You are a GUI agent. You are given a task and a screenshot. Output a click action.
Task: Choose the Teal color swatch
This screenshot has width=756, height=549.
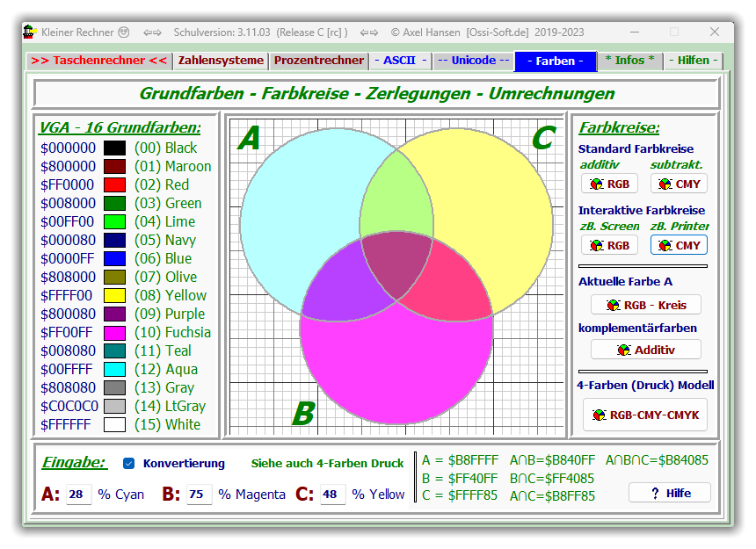pyautogui.click(x=114, y=350)
